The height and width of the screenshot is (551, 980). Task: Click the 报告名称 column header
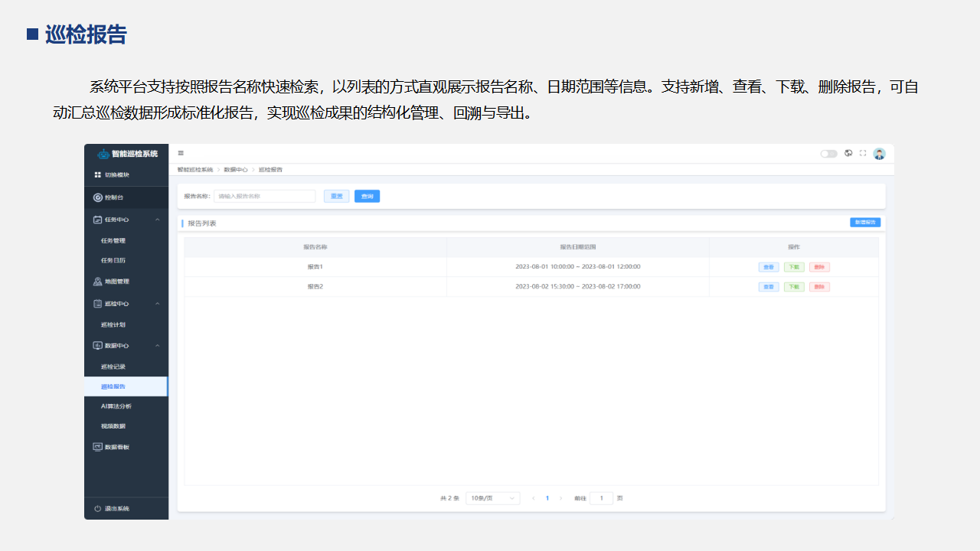315,247
